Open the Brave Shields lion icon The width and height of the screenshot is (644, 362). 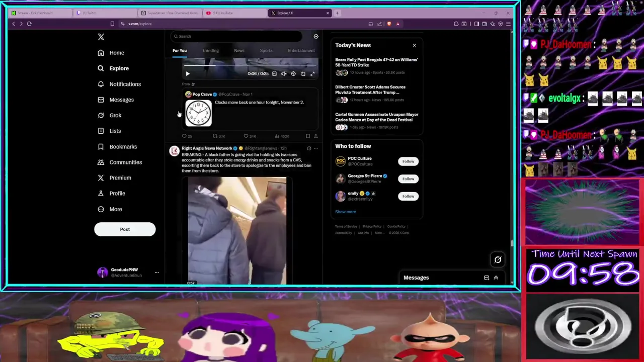coord(389,24)
